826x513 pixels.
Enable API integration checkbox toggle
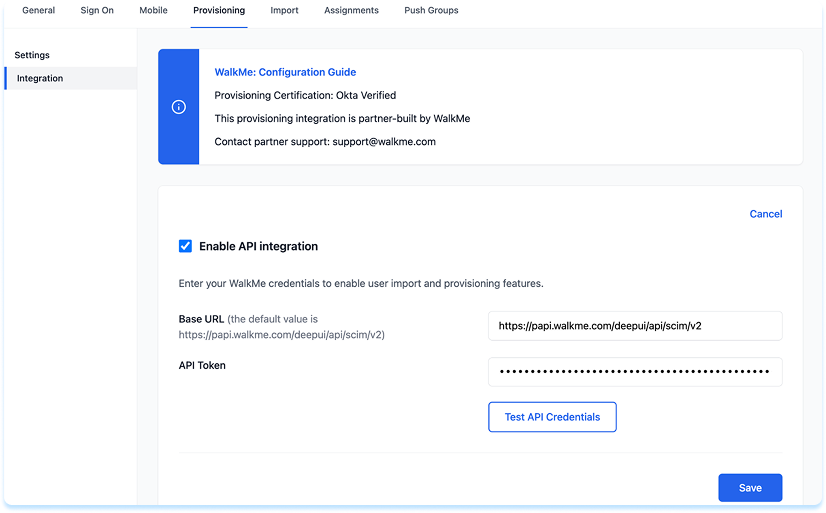185,246
